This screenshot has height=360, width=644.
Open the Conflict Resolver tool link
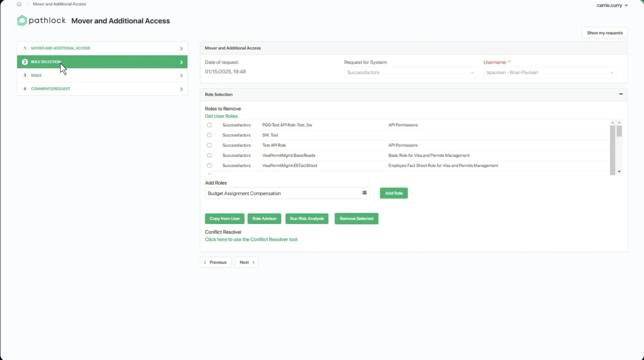[251, 239]
